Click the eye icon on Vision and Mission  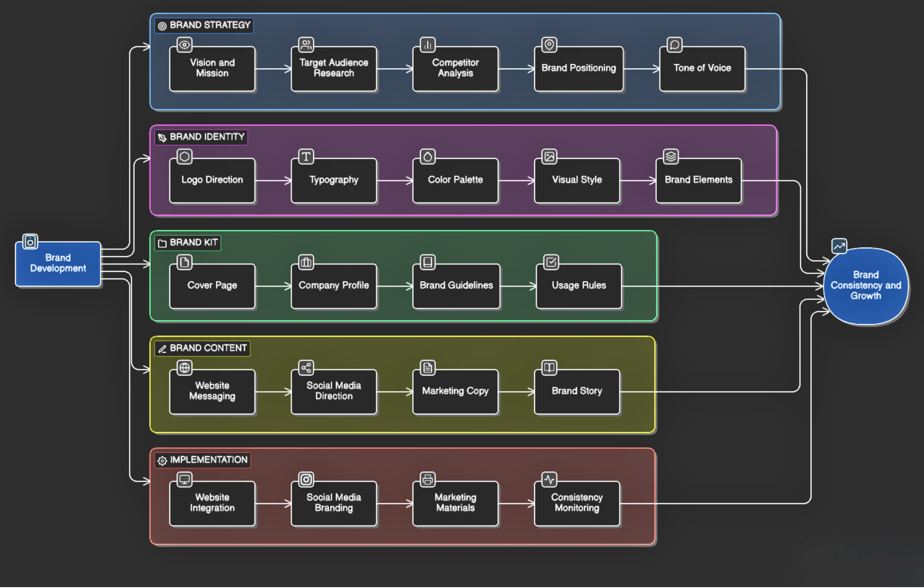tap(184, 45)
